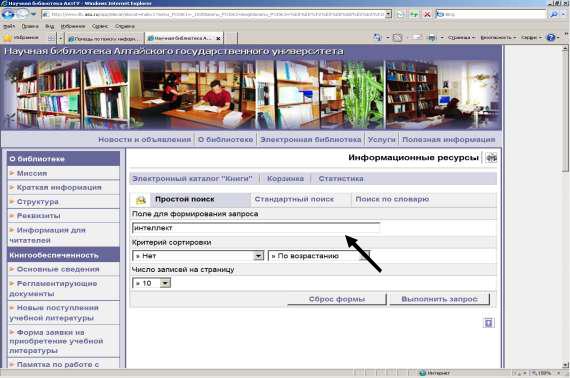Screen dimensions: 570x378
Task: Click the scrollbar down arrow
Action: tap(565, 365)
